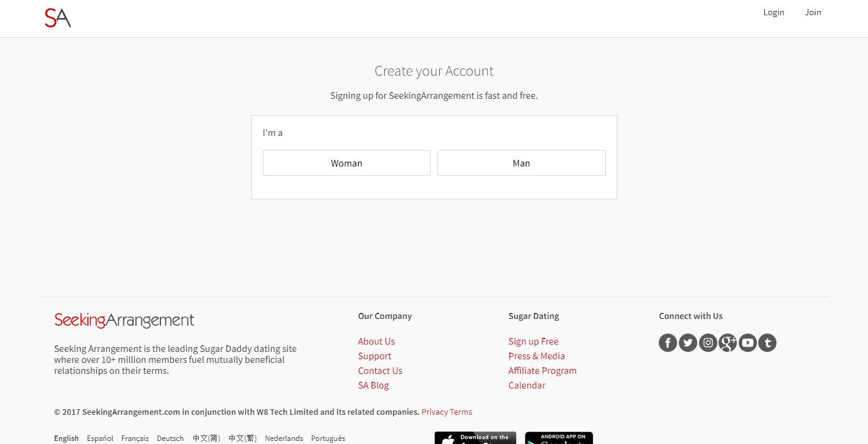Image resolution: width=868 pixels, height=444 pixels.
Task: Switch language to Português
Action: [x=328, y=439]
